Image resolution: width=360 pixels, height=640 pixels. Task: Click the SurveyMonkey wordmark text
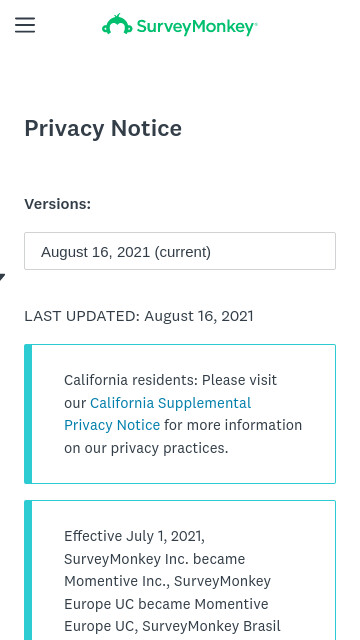click(x=197, y=27)
